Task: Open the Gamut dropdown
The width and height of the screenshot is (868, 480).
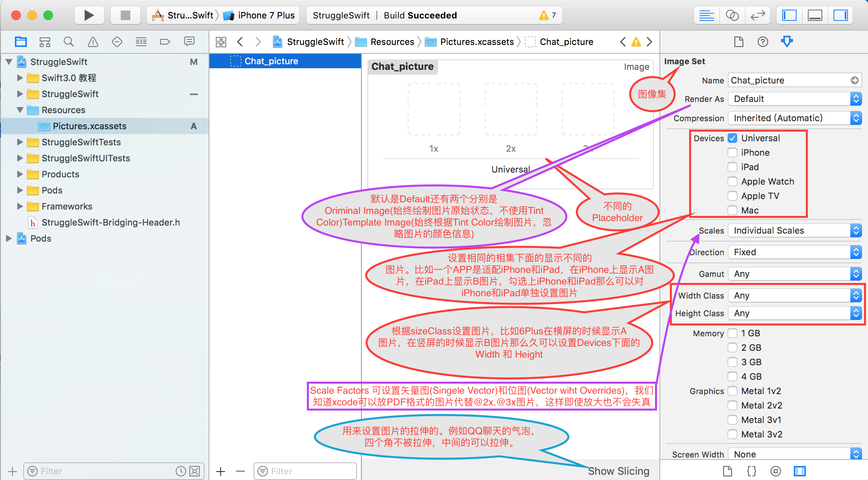Action: (x=795, y=274)
